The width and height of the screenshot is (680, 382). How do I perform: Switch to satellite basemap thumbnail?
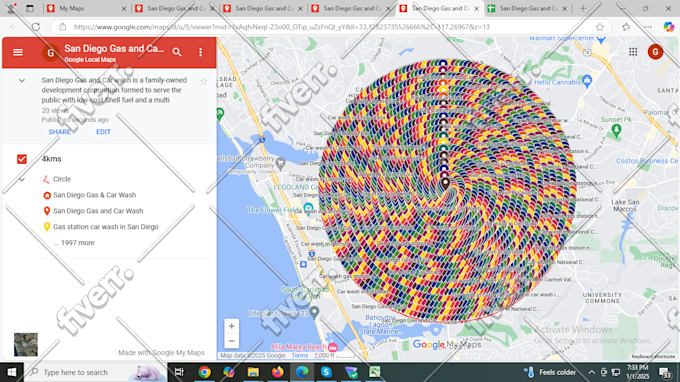click(x=26, y=344)
